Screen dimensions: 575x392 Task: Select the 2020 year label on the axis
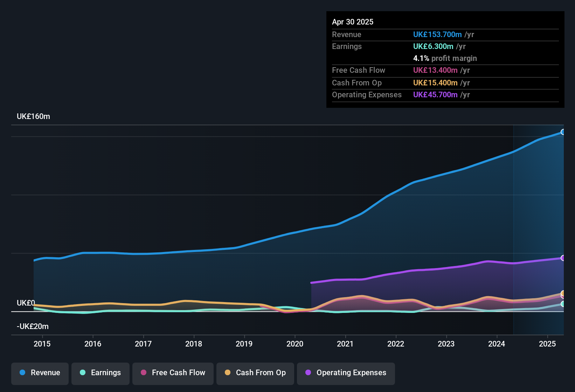click(296, 344)
